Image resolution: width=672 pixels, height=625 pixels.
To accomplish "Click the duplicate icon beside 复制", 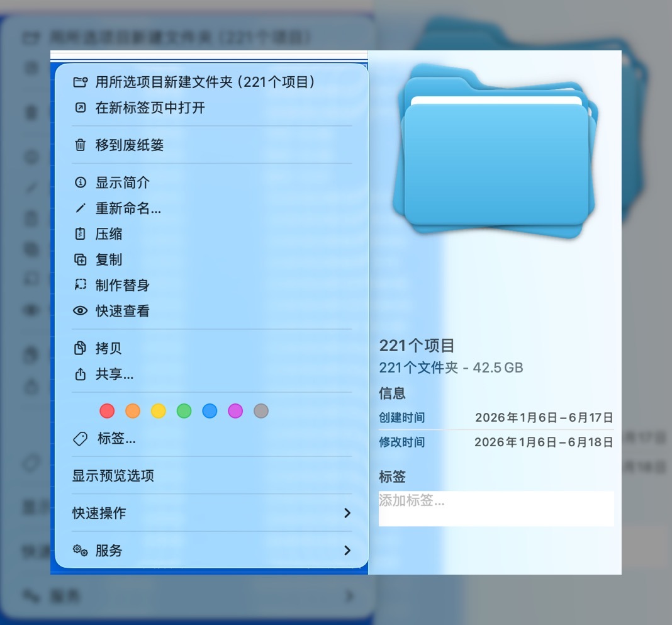I will tap(80, 259).
